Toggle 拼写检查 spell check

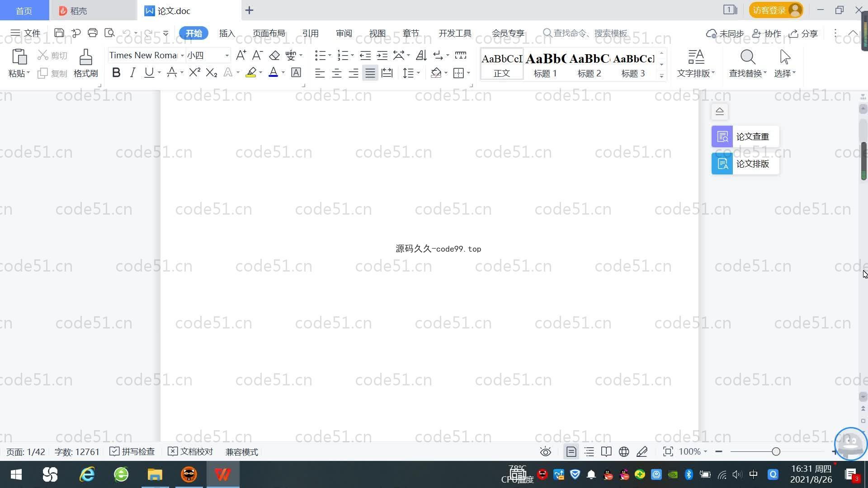pyautogui.click(x=132, y=452)
